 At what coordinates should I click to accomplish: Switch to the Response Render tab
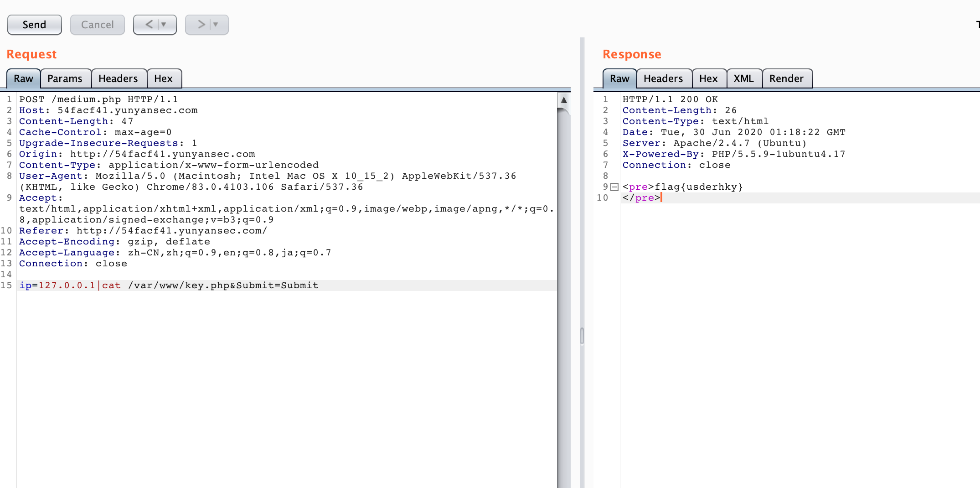787,78
